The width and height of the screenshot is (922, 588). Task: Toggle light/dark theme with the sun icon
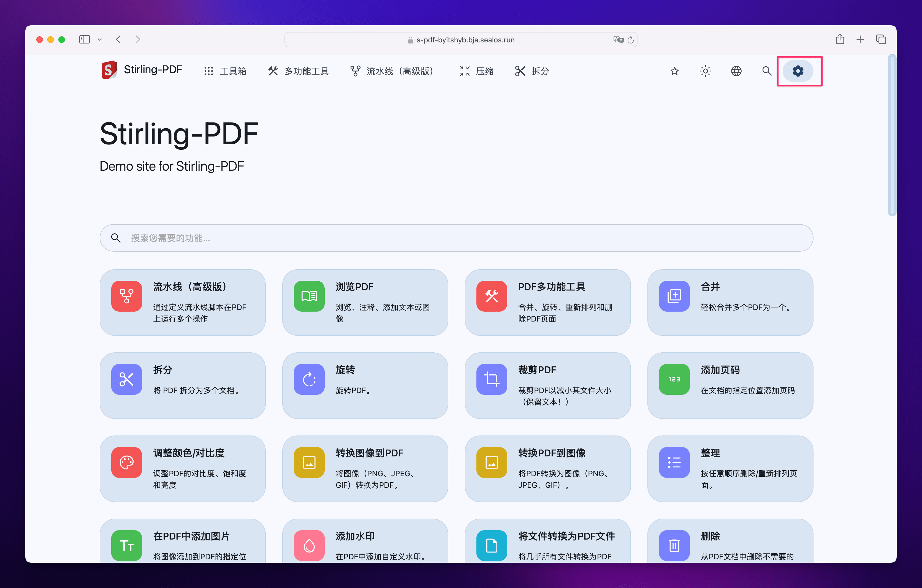click(x=705, y=71)
